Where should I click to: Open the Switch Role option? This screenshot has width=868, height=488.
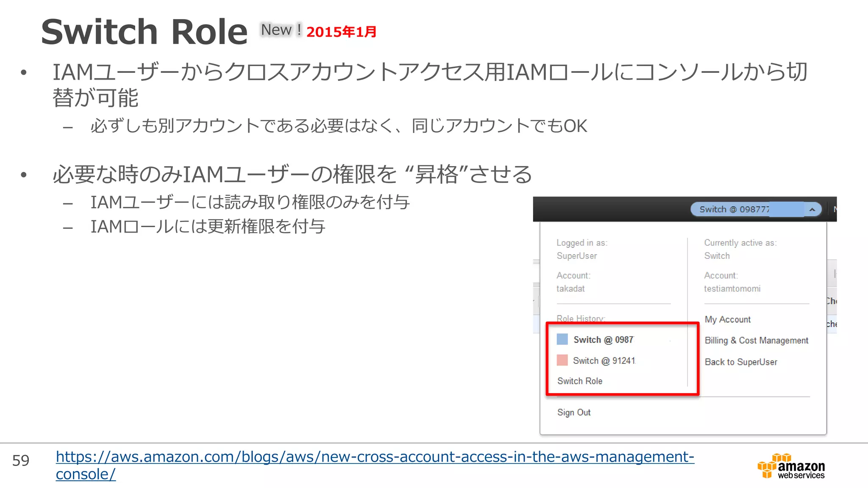tap(580, 381)
